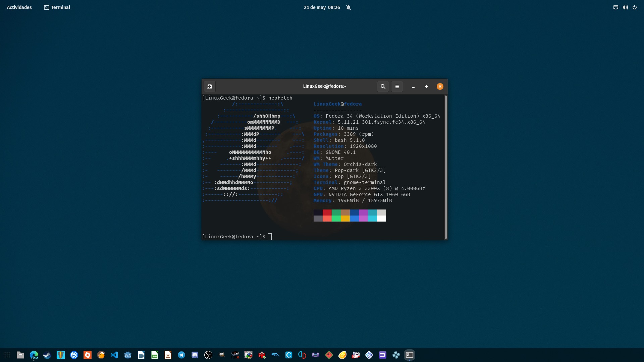The height and width of the screenshot is (362, 644).
Task: Open Actividades overview
Action: coord(19,7)
